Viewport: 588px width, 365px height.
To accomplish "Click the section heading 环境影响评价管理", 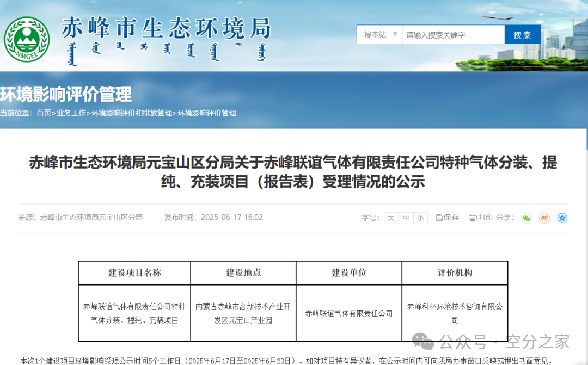I will tap(66, 95).
